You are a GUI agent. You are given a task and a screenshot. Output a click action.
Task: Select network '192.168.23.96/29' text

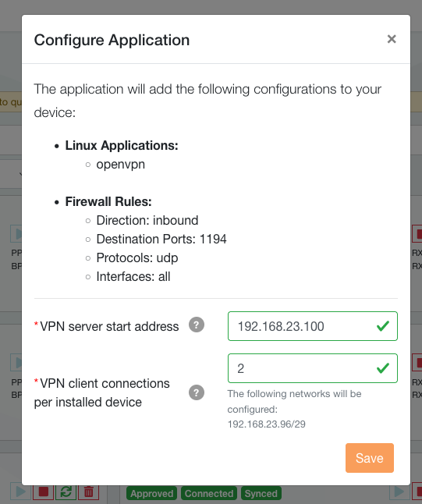(267, 424)
